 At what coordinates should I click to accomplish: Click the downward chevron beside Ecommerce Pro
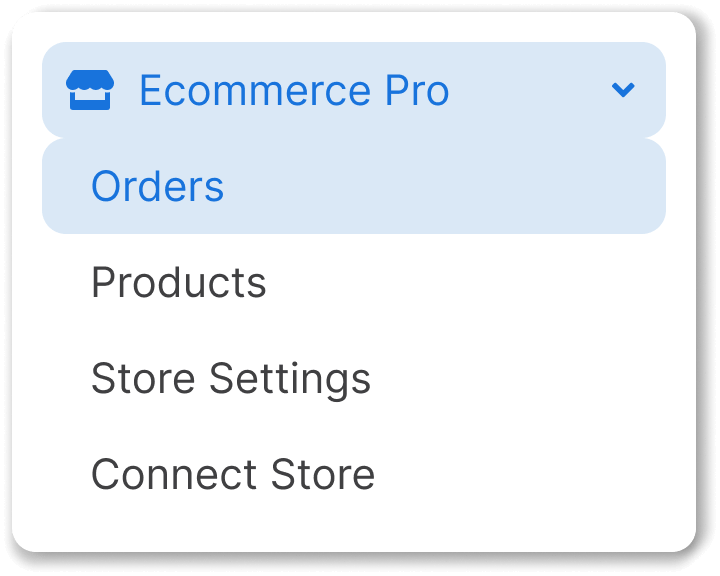coord(623,90)
